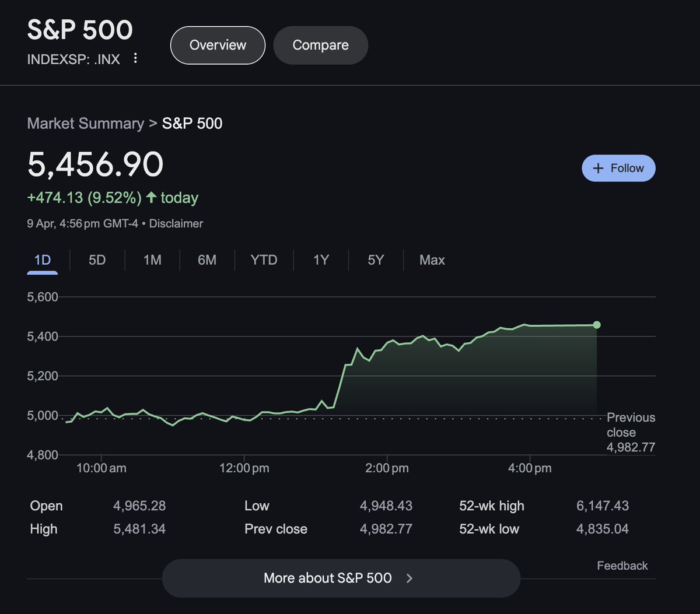Open the Market Summary breadcrumb link
700x614 pixels.
tap(85, 124)
